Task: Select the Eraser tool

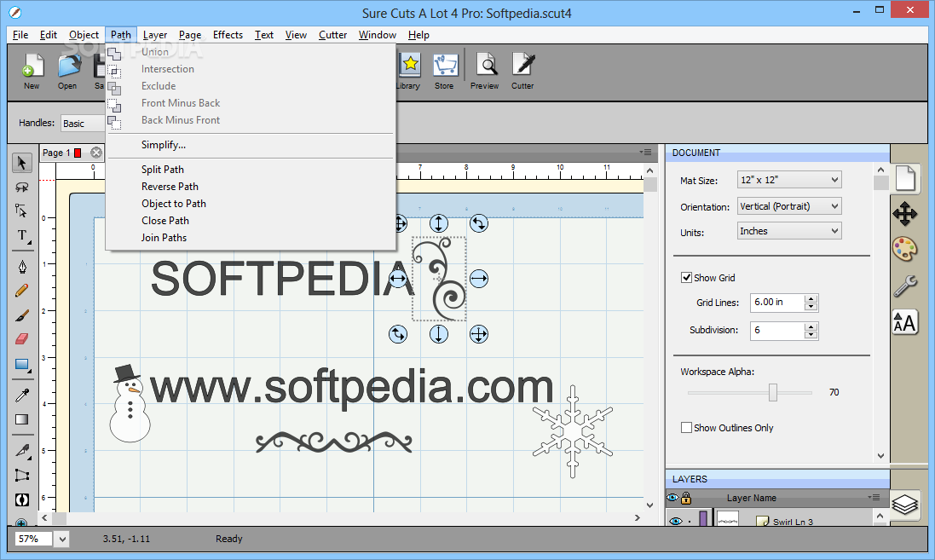Action: click(22, 339)
